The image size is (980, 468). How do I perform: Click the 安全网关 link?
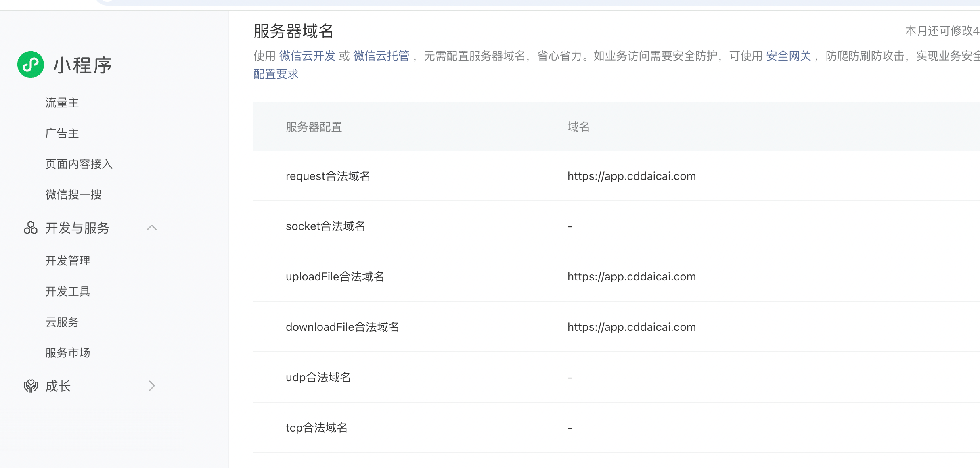788,56
